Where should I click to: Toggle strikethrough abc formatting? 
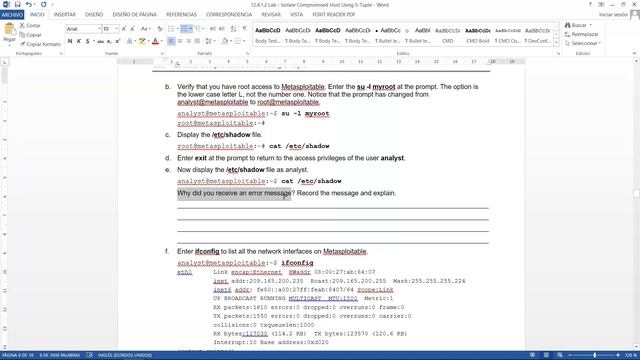(100, 41)
